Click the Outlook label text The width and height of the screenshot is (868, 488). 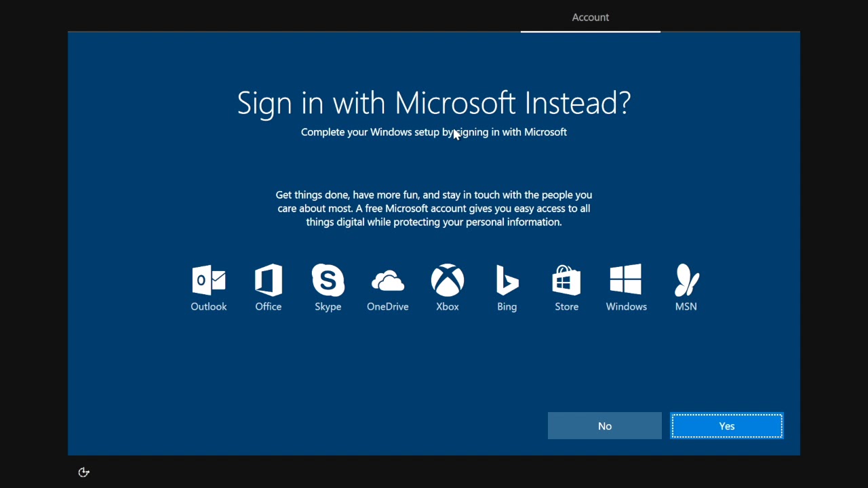pos(209,306)
